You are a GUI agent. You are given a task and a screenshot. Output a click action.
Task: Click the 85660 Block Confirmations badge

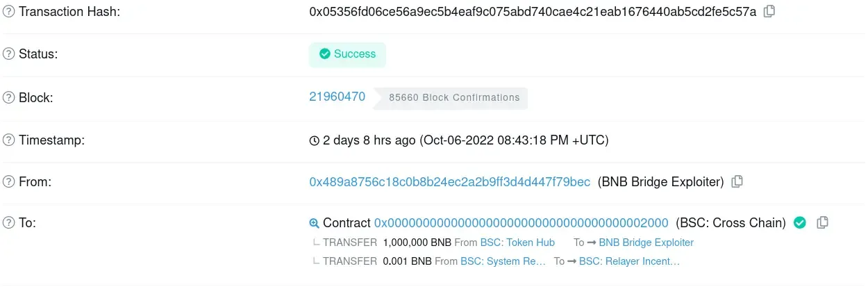tap(454, 97)
